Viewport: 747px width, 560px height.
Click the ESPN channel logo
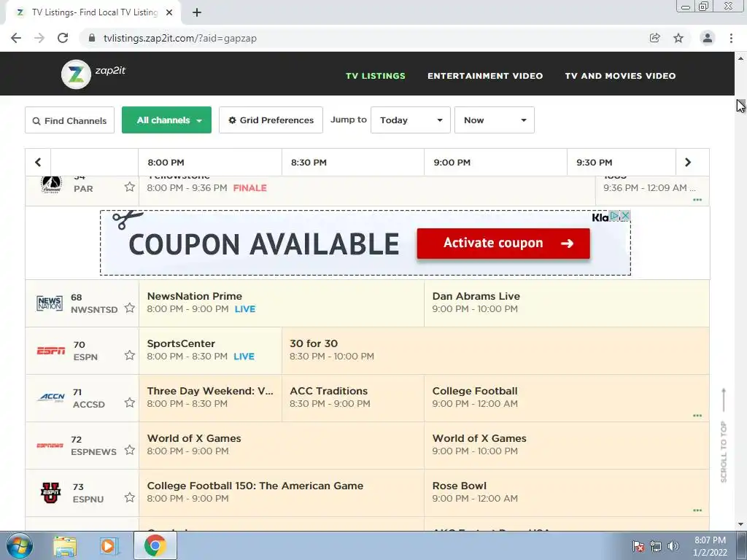click(51, 351)
